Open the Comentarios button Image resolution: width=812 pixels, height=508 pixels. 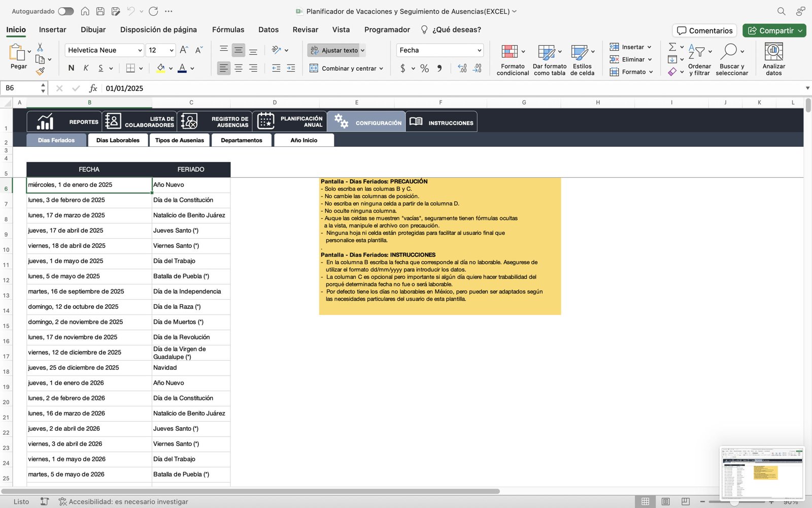(x=704, y=30)
